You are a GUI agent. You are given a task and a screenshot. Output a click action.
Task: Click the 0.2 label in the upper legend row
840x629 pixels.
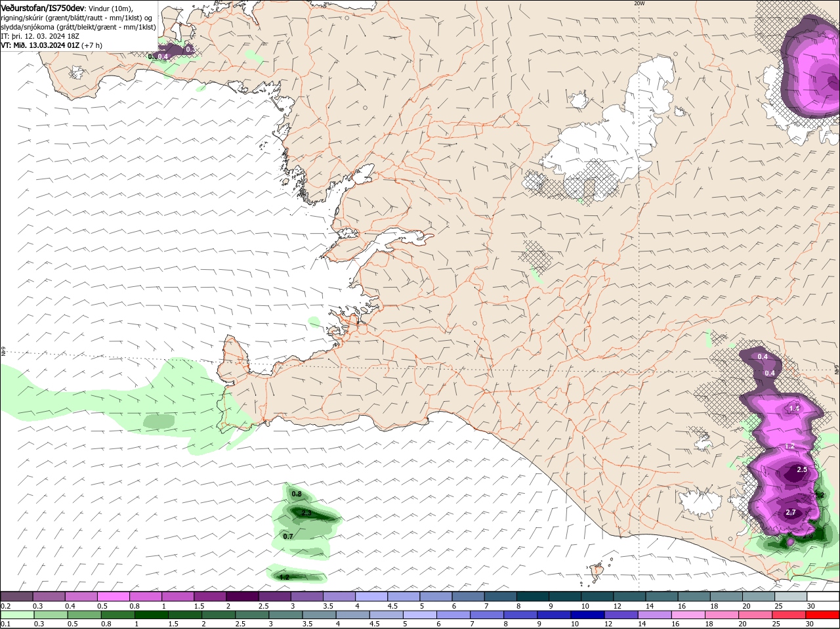pos(5,606)
